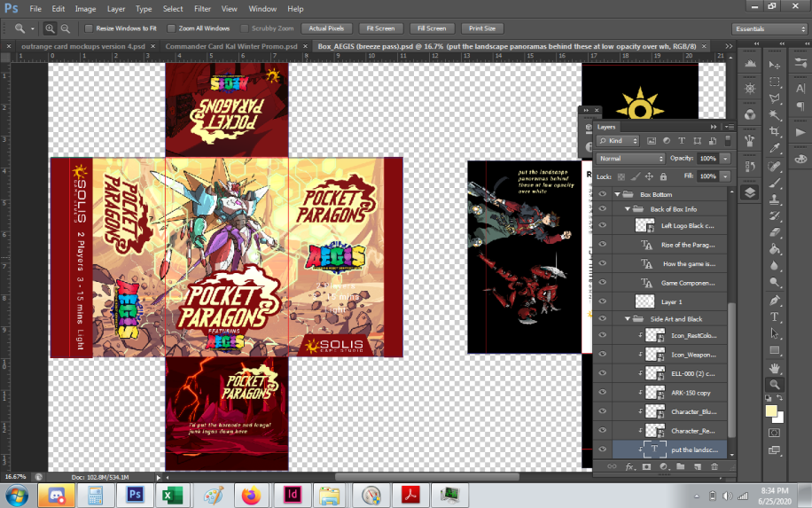
Task: Select the History Brush tool
Action: pos(774,216)
